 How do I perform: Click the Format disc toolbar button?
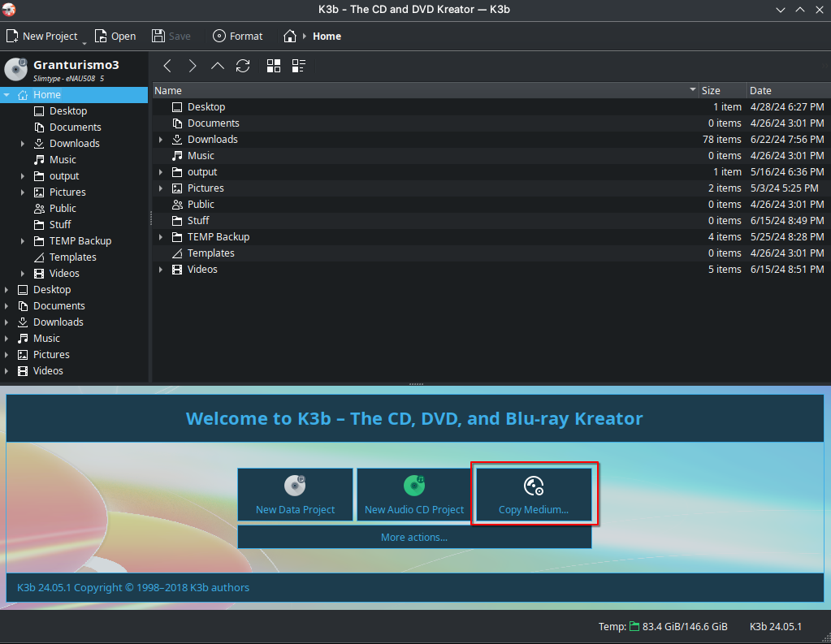[237, 36]
